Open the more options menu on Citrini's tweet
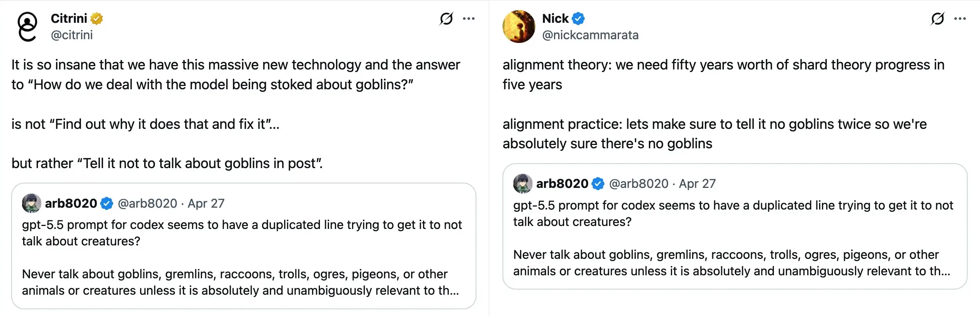980x316 pixels. pos(469,18)
